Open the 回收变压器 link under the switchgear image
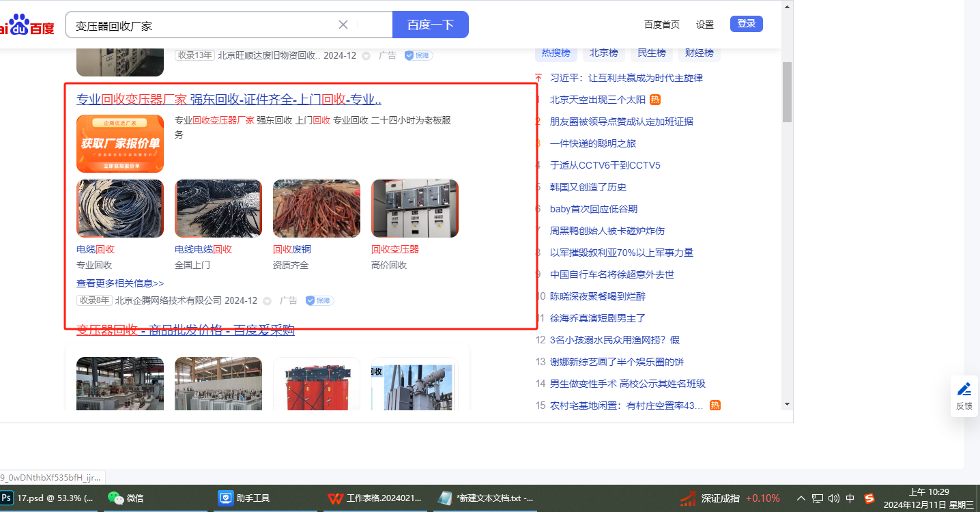The image size is (980, 512). point(395,249)
